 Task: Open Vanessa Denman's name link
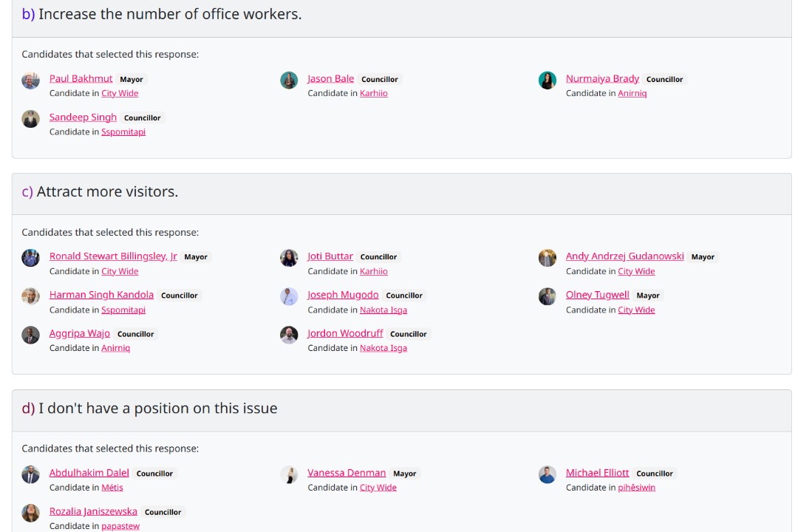[x=347, y=473]
